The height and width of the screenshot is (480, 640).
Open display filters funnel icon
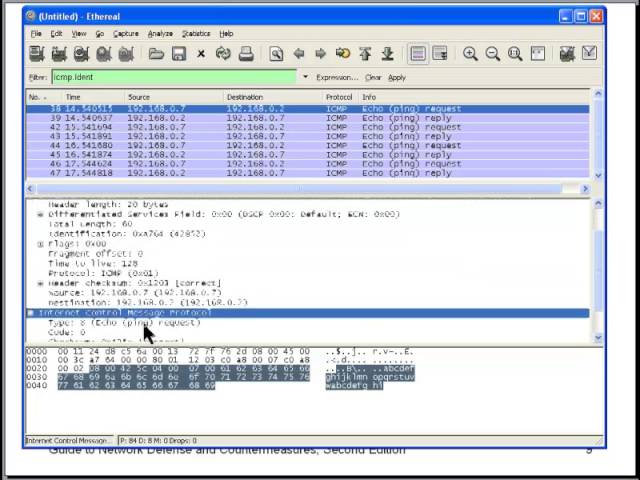click(589, 53)
